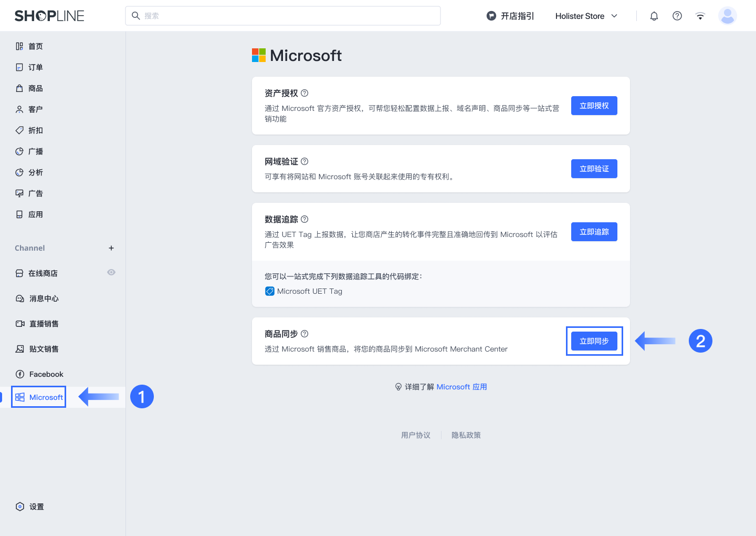The image size is (756, 536).
Task: Toggle online store eye preview icon
Action: [x=111, y=272]
